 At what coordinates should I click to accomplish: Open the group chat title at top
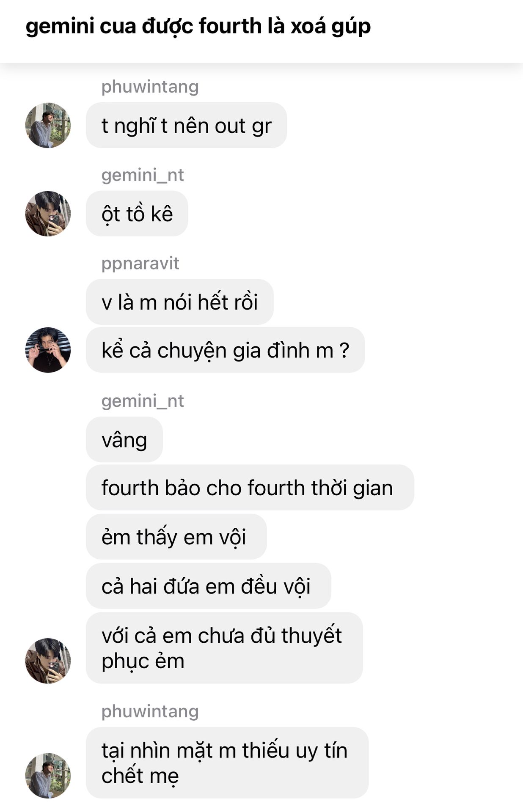pos(198,26)
